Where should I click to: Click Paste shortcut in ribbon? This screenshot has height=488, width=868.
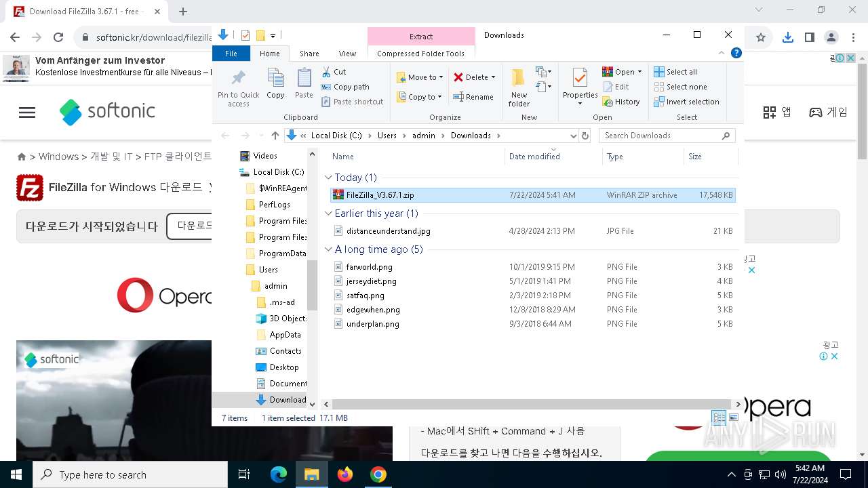click(352, 102)
